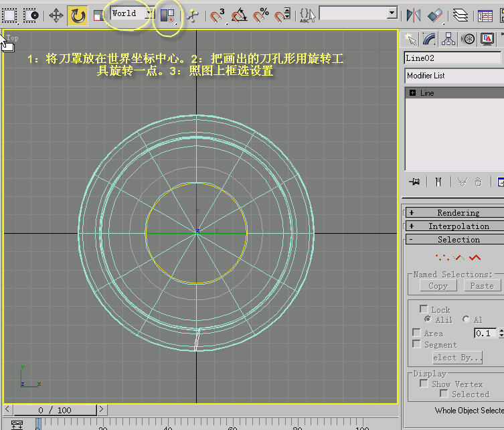Click the Select By button
Viewport: 504px width, 430px height.
pos(458,358)
